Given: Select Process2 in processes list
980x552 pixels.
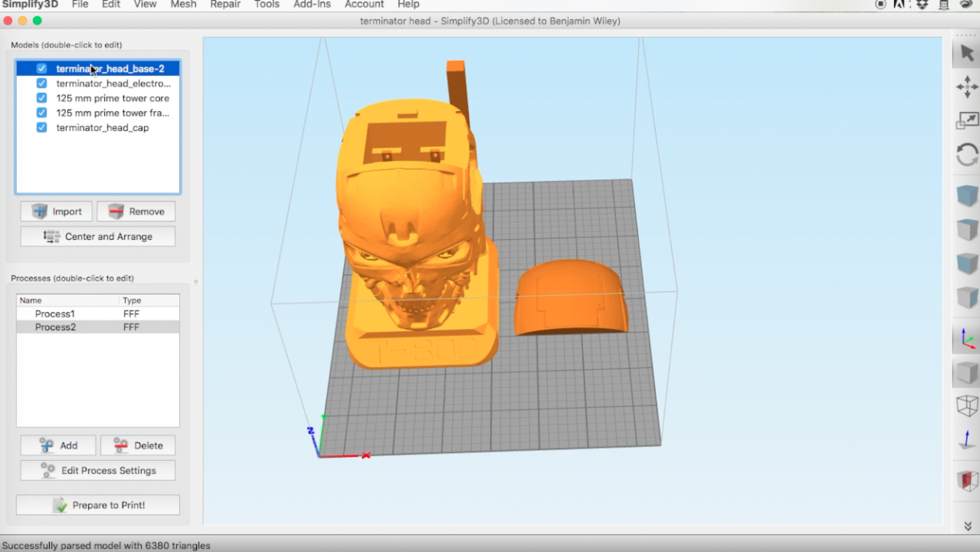Looking at the screenshot, I should pos(55,327).
